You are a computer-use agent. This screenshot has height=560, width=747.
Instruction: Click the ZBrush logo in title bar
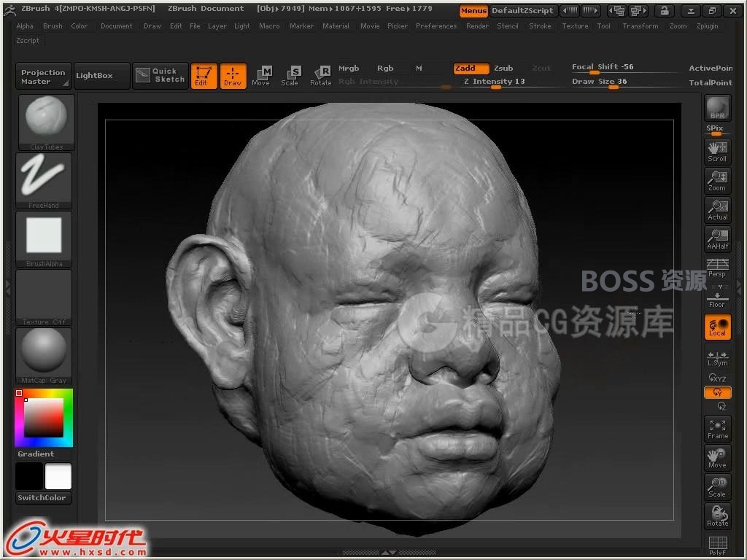(10, 9)
